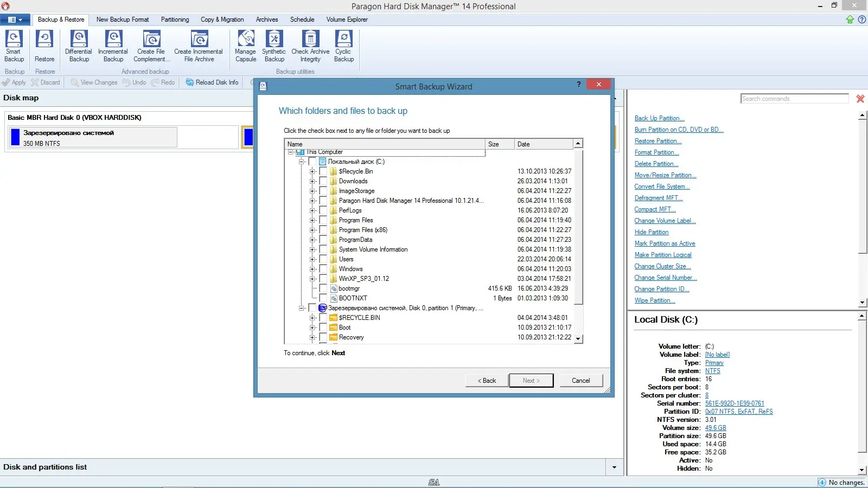Image resolution: width=868 pixels, height=488 pixels.
Task: Expand the ProgramData tree node
Action: click(312, 240)
